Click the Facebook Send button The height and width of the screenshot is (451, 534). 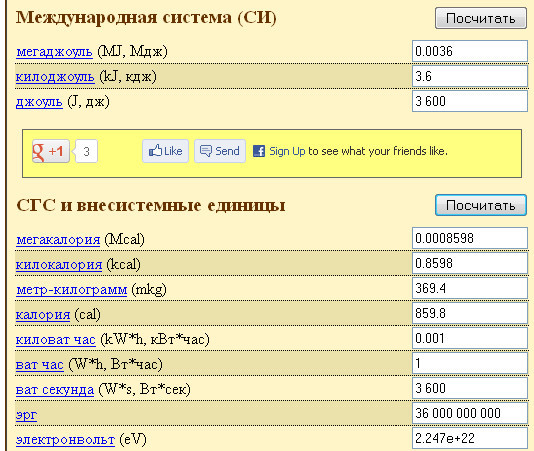220,151
